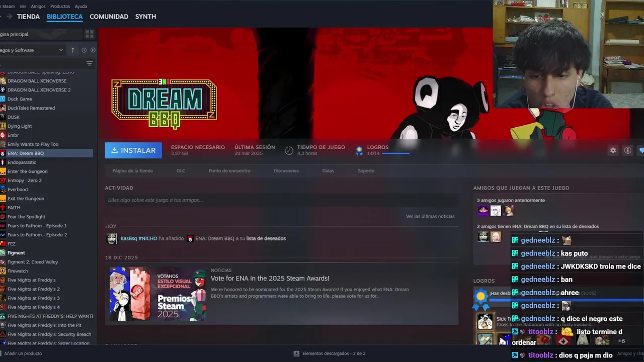Viewport: 644px width, 362px height.
Task: Open the Amigos menu
Action: (38, 7)
